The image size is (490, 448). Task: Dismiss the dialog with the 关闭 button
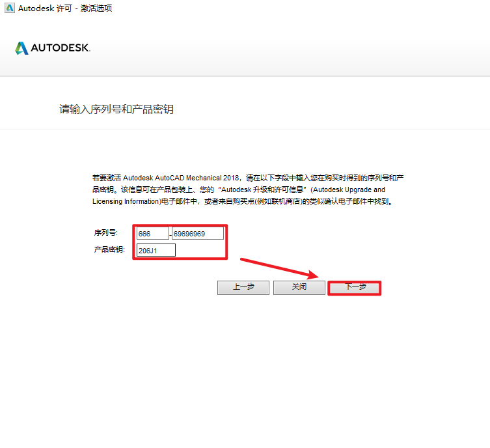pos(299,287)
